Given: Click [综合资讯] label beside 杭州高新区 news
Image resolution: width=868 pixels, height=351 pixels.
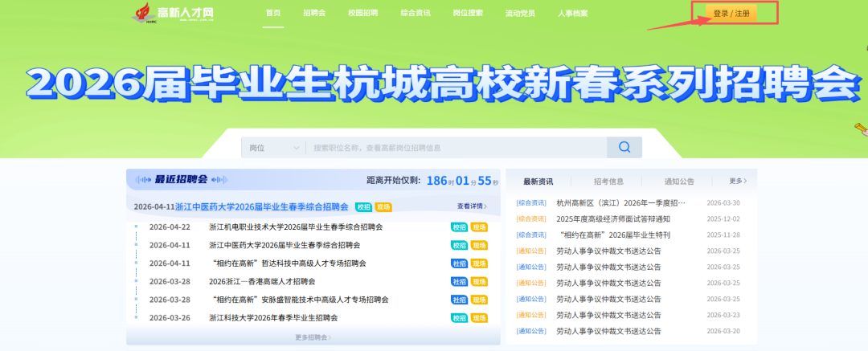Looking at the screenshot, I should coord(531,203).
